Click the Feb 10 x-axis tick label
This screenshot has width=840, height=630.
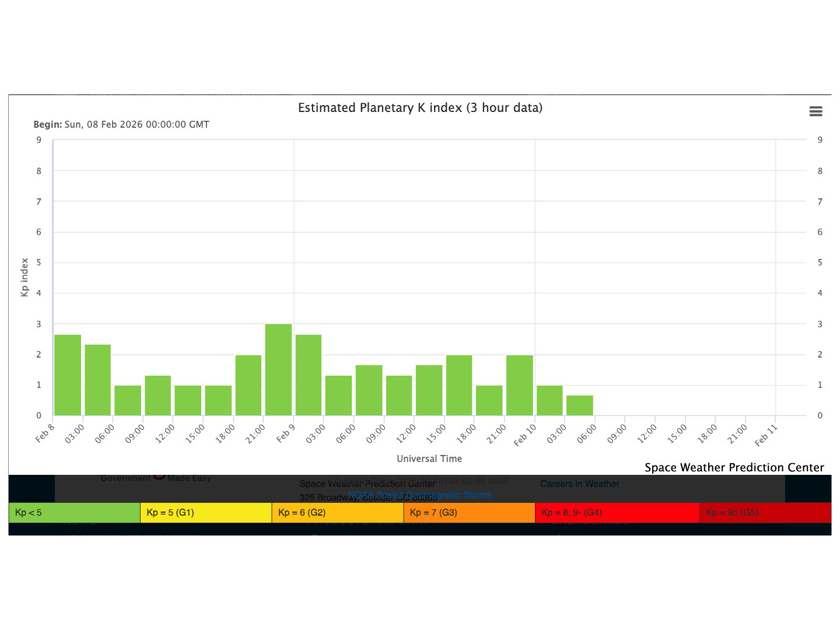525,435
